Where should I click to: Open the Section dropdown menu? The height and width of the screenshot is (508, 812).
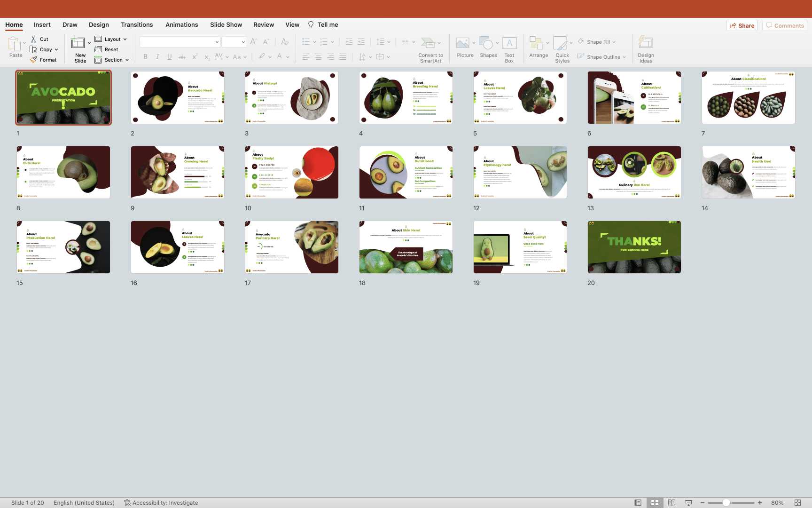pos(127,60)
